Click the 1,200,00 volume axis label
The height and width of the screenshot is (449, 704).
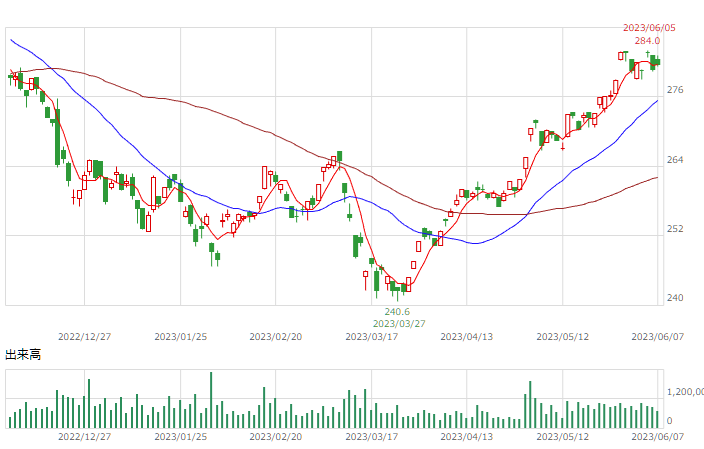coord(685,392)
